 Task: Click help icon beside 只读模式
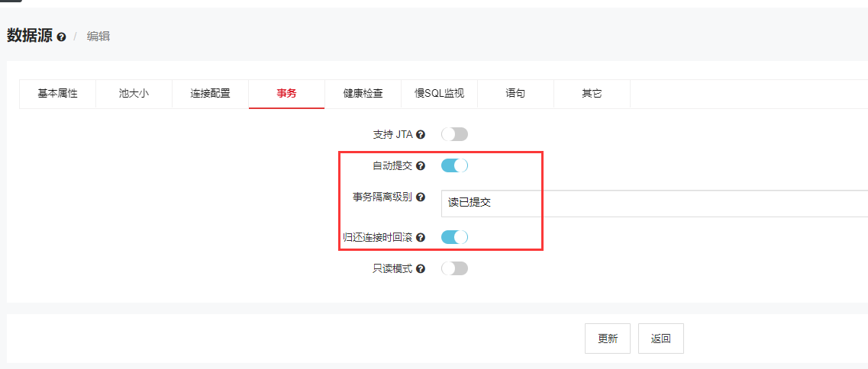[421, 269]
